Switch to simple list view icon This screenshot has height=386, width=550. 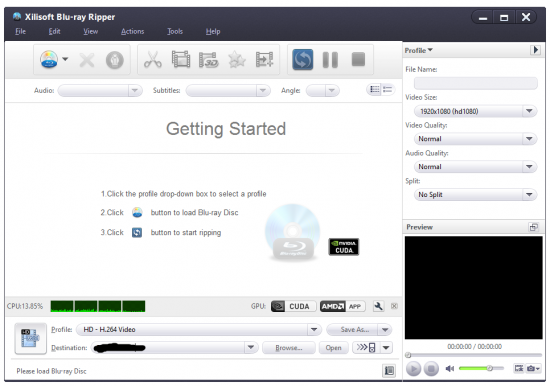tap(388, 89)
